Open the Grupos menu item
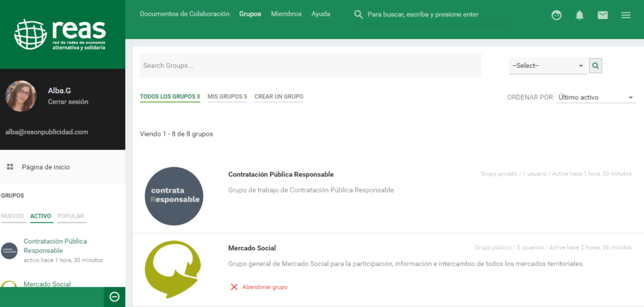The width and height of the screenshot is (644, 307). 250,14
